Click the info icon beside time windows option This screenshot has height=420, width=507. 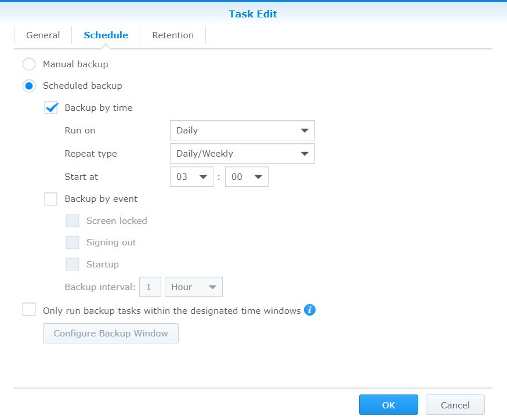tap(310, 310)
